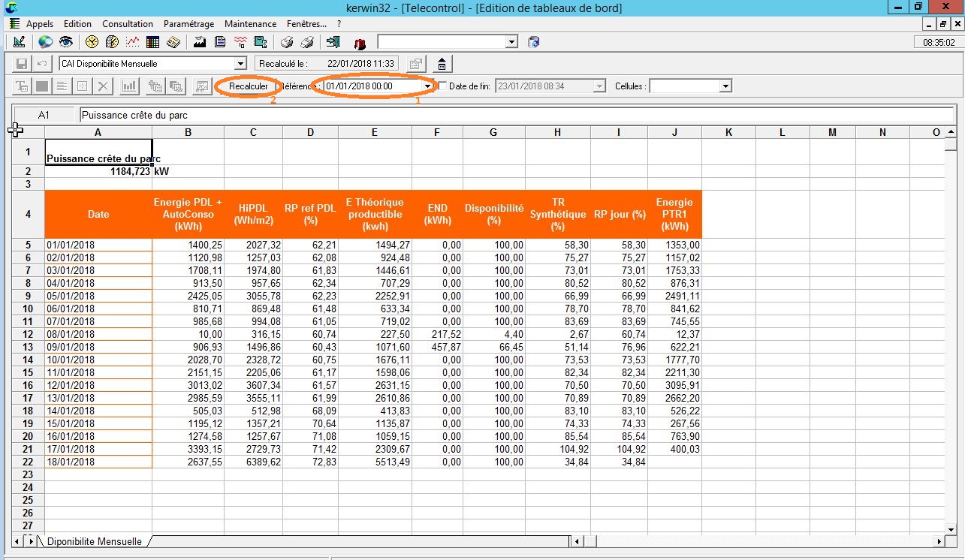This screenshot has height=560, width=965.
Task: Expand the Référence date dropdown arrow
Action: (x=427, y=86)
